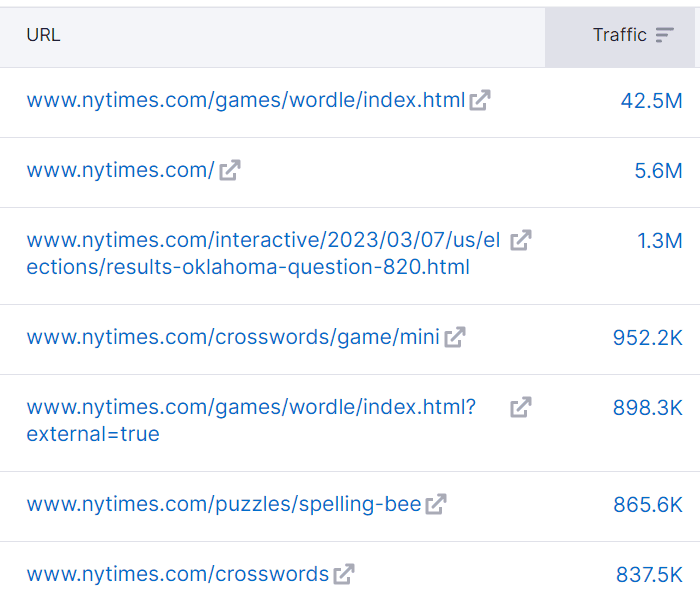Click external link icon next to nytimes.com homepage
Viewport: 700px width, 609px height.
pyautogui.click(x=230, y=170)
